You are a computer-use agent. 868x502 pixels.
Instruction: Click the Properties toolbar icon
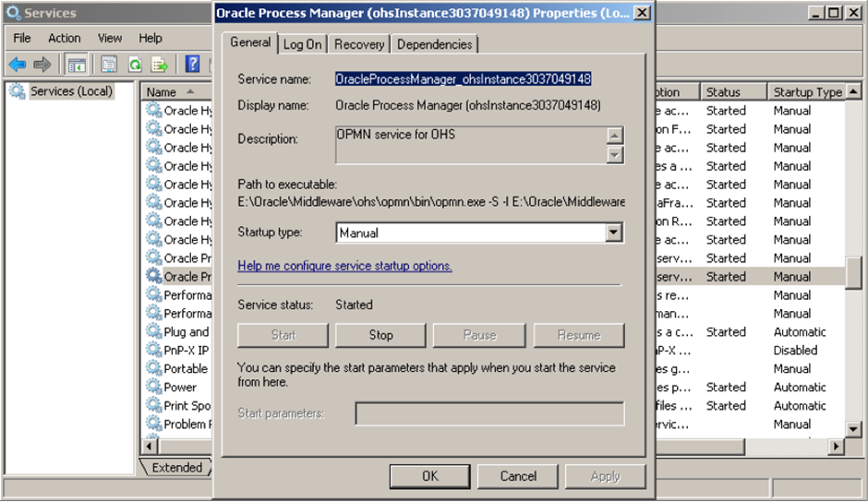pyautogui.click(x=109, y=64)
